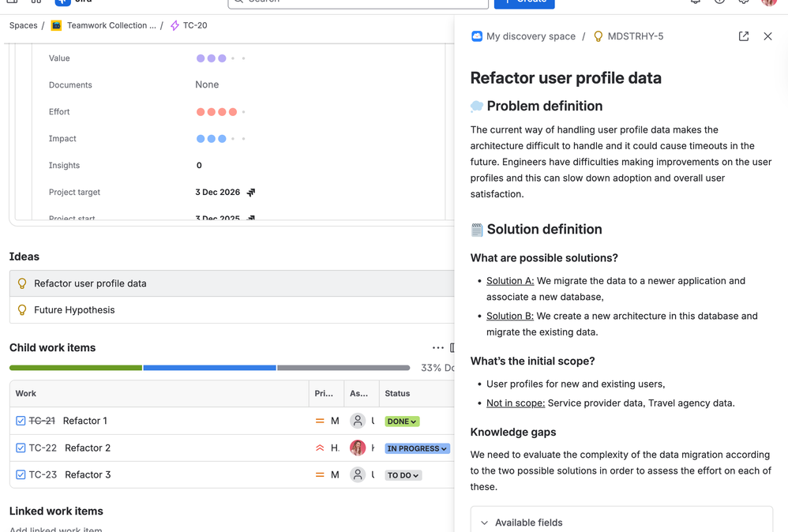Set the Value rating using the purple dots

click(x=220, y=58)
